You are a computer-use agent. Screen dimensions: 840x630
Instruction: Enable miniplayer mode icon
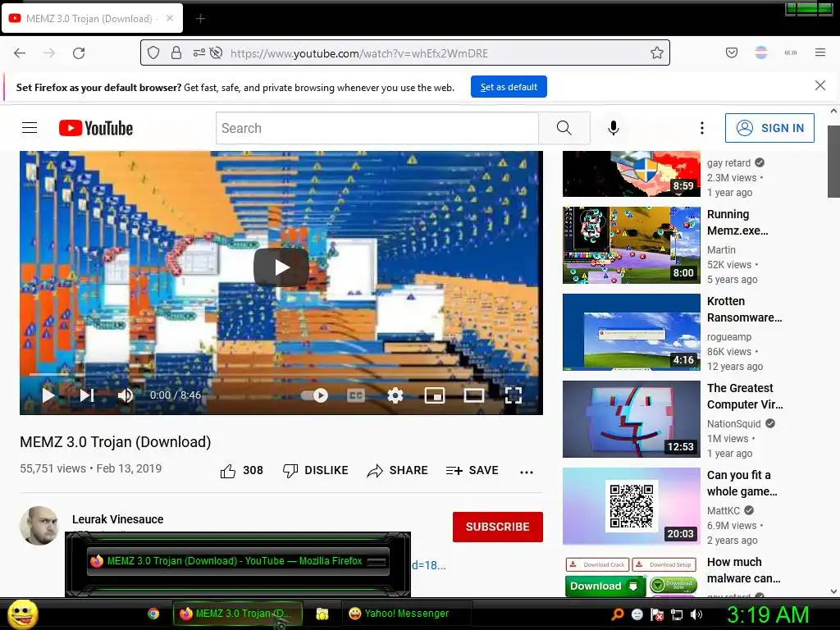(435, 395)
